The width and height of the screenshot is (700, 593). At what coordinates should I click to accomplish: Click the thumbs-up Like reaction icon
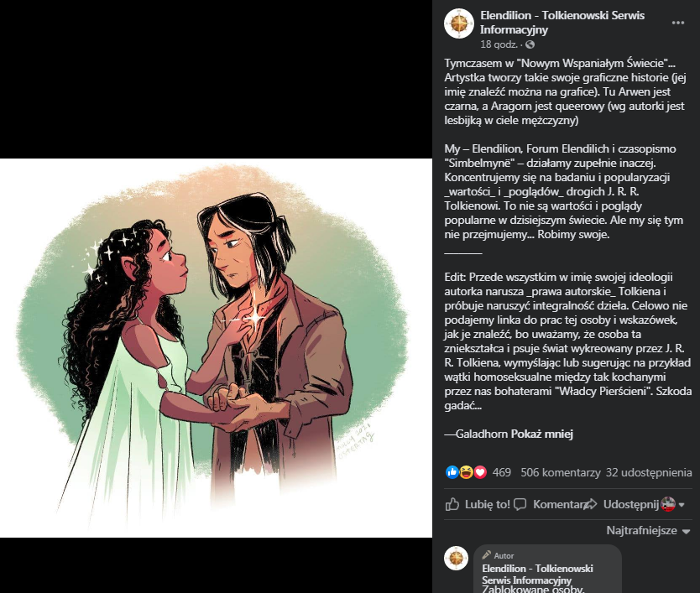pyautogui.click(x=452, y=472)
